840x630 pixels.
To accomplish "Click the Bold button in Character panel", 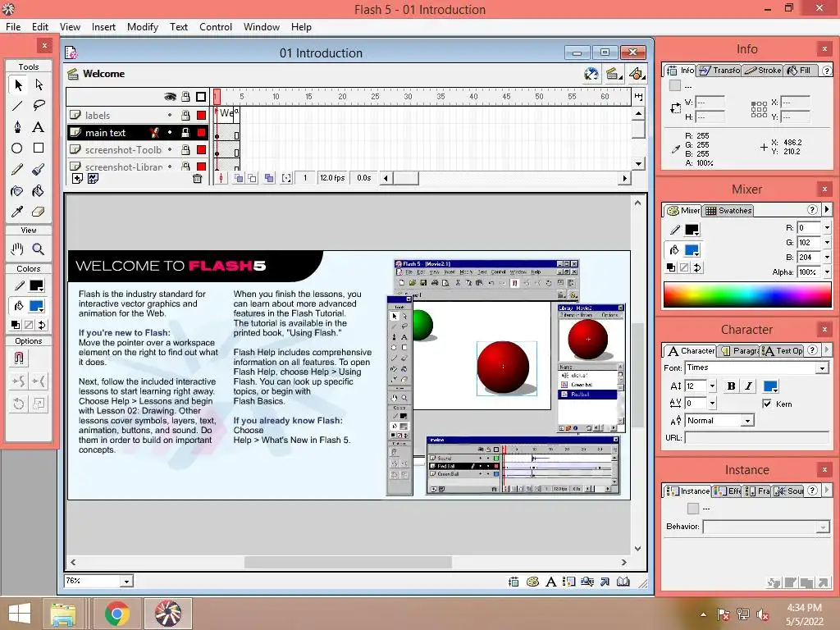I will [x=731, y=386].
